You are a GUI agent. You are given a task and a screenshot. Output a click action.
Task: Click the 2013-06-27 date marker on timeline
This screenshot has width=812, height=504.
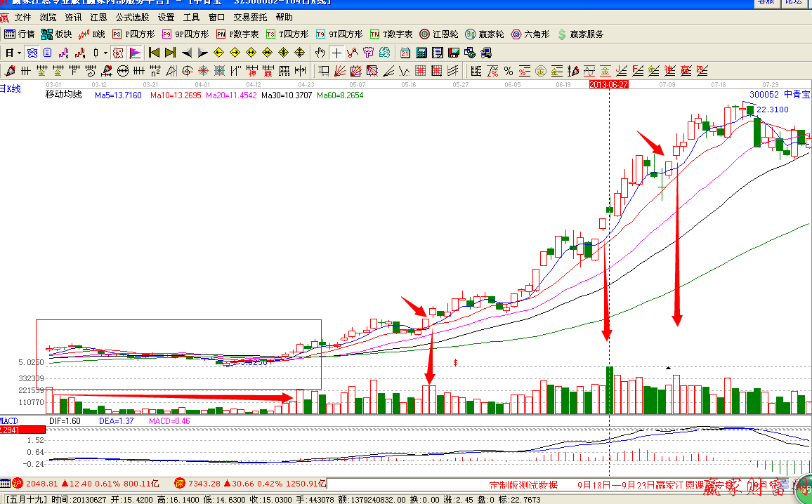coord(608,84)
